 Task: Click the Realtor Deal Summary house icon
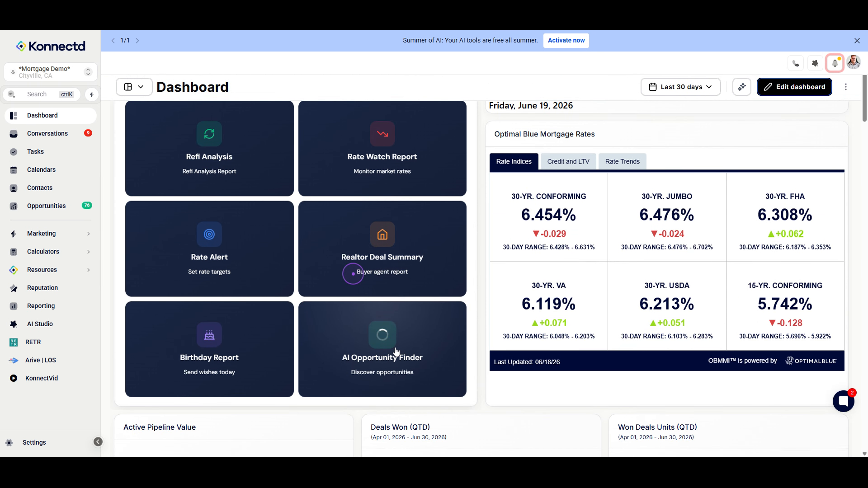click(x=382, y=234)
